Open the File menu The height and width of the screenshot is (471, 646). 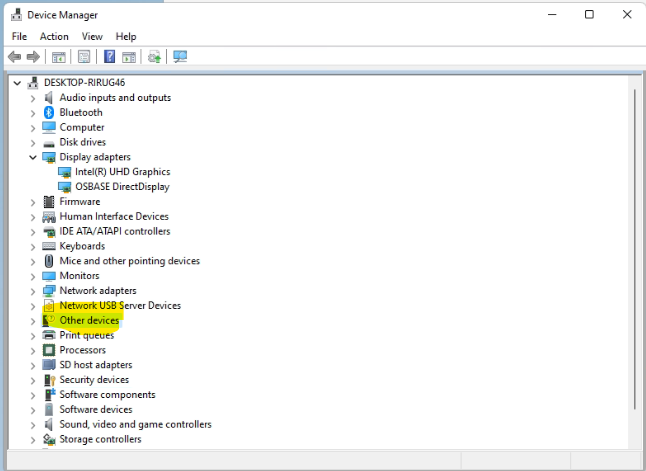click(x=19, y=37)
